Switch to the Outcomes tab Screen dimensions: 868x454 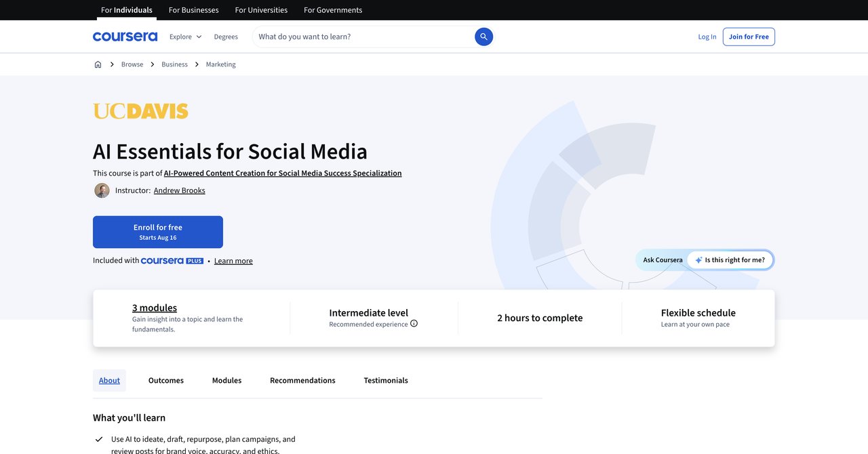pyautogui.click(x=166, y=380)
